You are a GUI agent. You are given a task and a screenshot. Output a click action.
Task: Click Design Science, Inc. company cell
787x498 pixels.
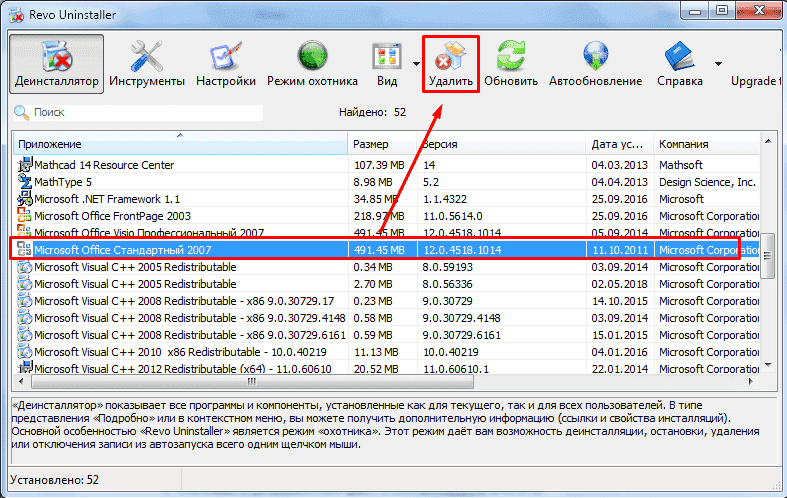[707, 182]
